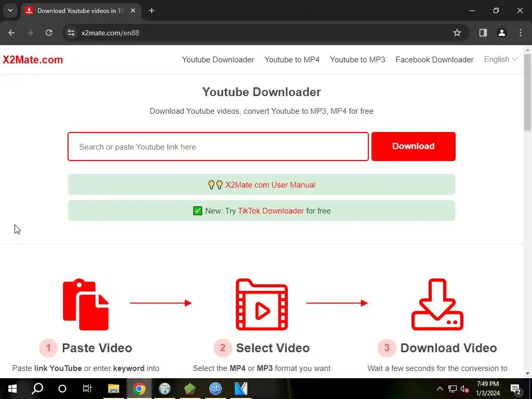532x399 pixels.
Task: Bookmark this page with star icon
Action: (x=457, y=33)
